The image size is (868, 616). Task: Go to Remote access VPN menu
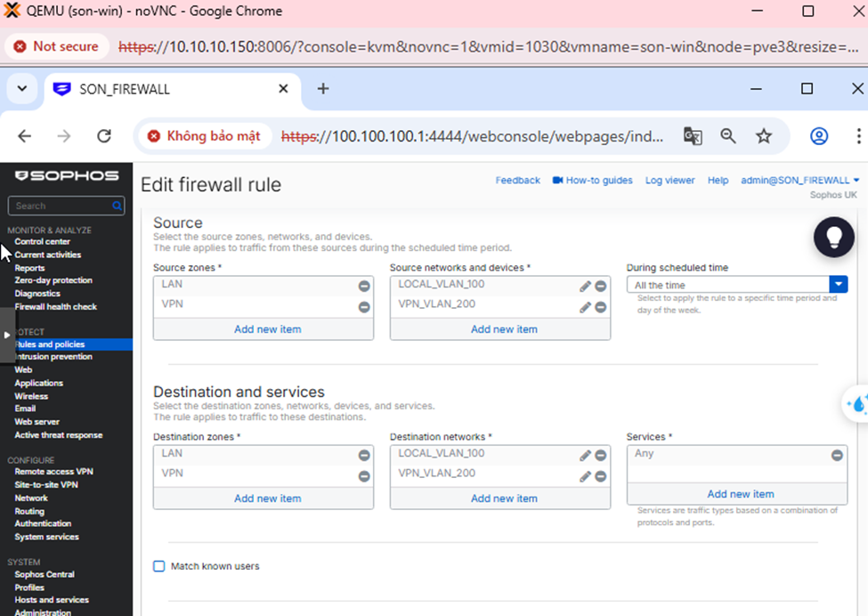pyautogui.click(x=53, y=472)
